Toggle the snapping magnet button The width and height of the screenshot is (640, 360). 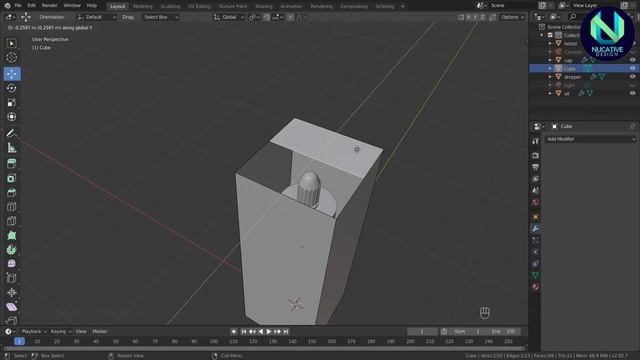[x=267, y=17]
